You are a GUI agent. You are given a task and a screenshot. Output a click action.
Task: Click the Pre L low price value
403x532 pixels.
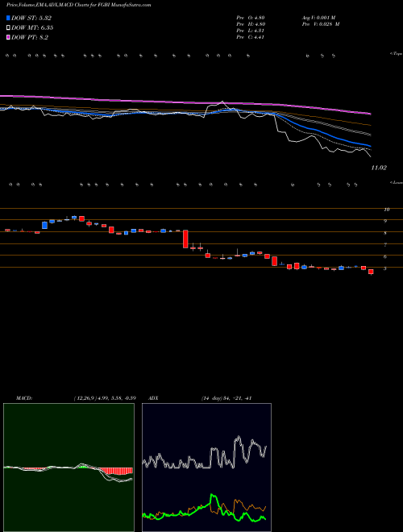(251, 31)
